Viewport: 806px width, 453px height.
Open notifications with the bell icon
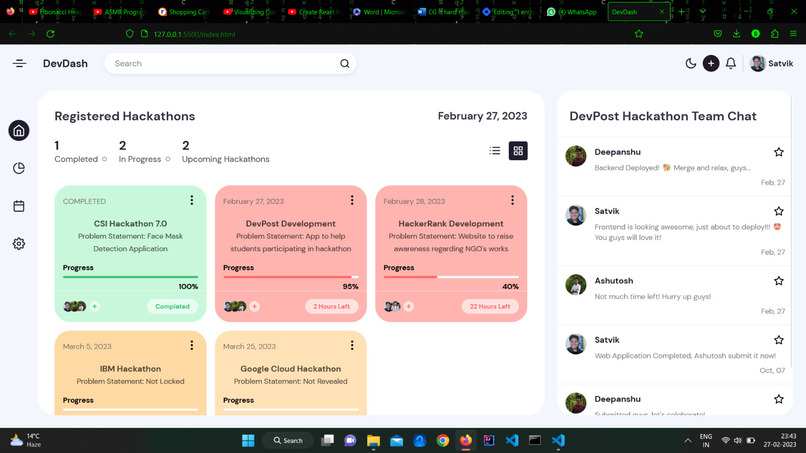730,63
